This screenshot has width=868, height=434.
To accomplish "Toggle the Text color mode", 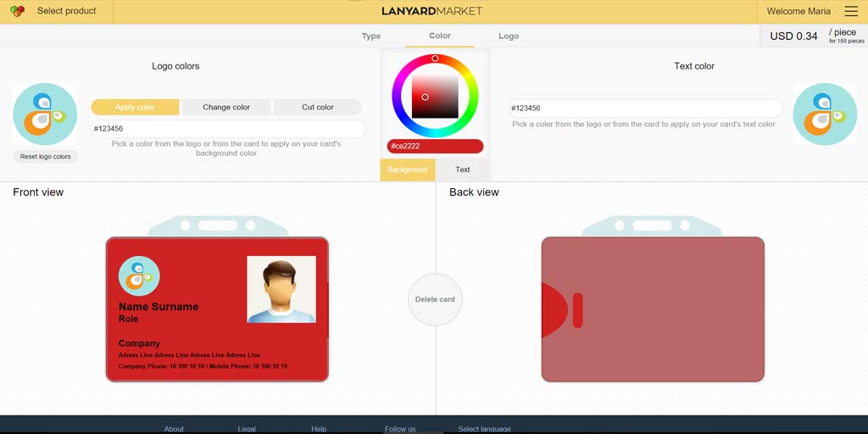I will click(x=463, y=170).
